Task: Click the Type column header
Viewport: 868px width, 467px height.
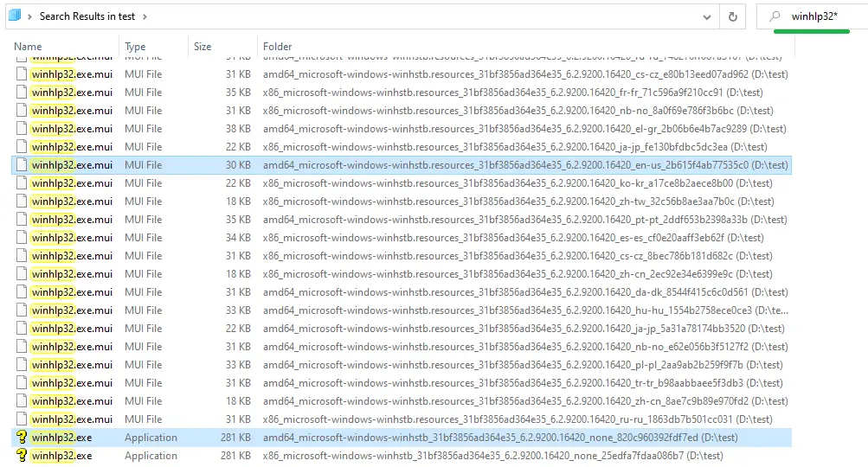Action: [x=135, y=47]
